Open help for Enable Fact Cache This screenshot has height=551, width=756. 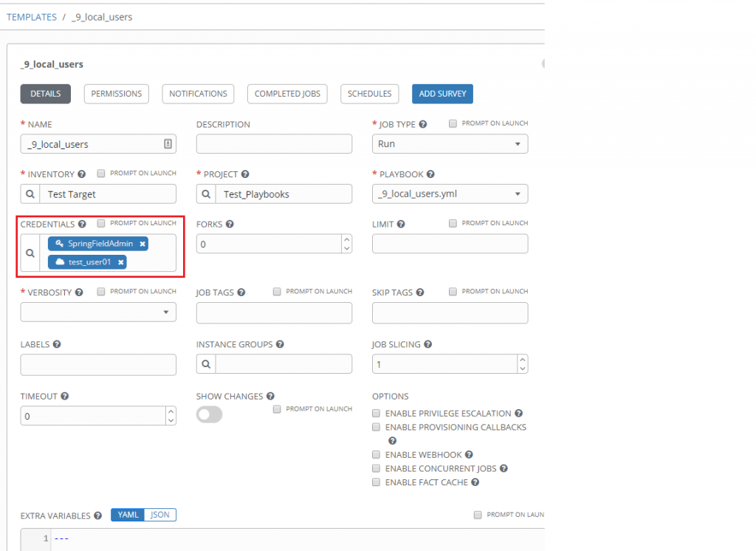[x=475, y=482]
